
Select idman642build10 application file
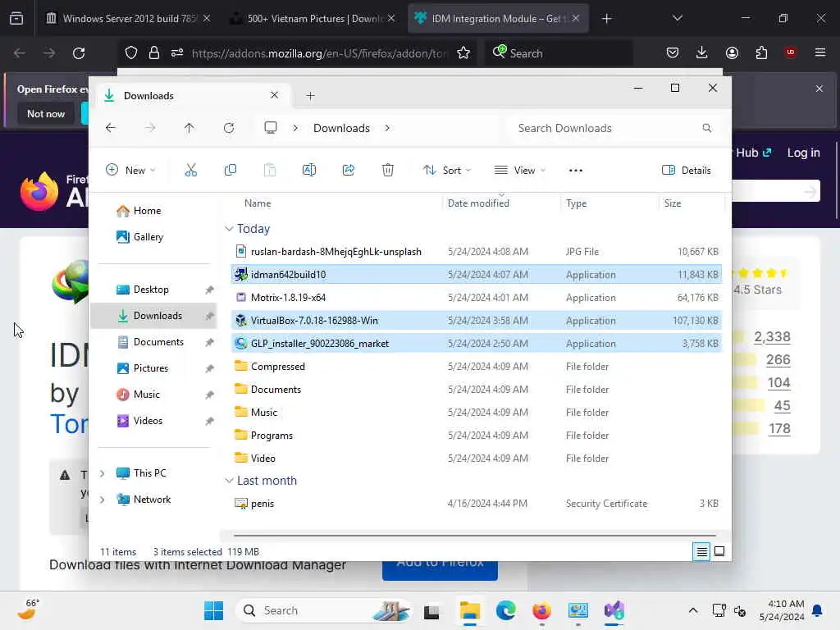pyautogui.click(x=476, y=275)
